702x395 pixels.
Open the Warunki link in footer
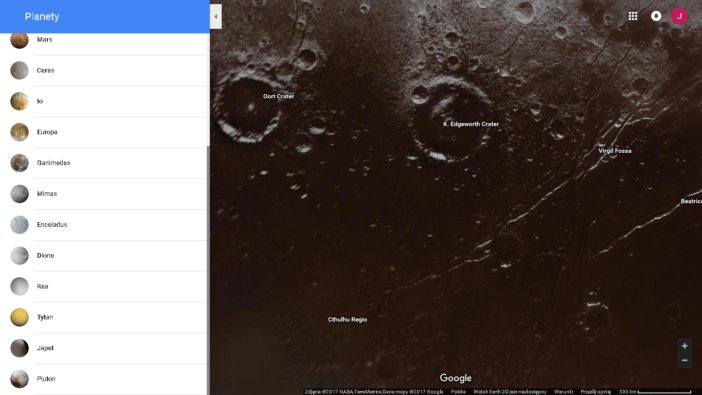click(563, 392)
